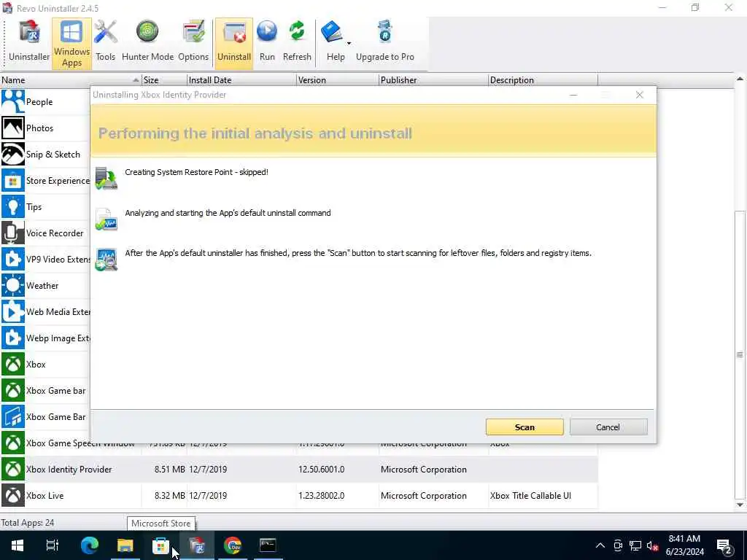This screenshot has height=560, width=747.
Task: Click version 1.23.28002.0 cell
Action: (x=322, y=495)
